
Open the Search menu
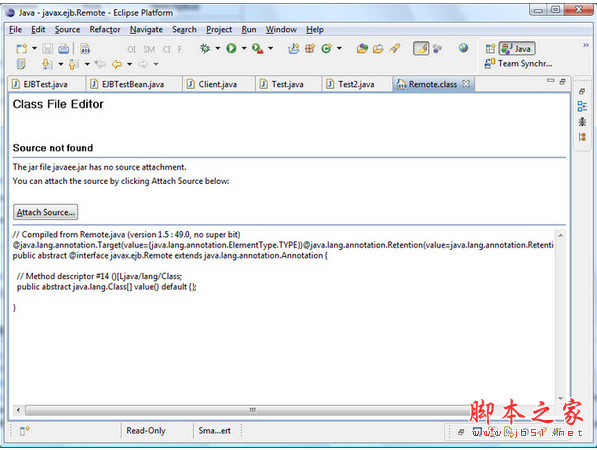coord(184,29)
